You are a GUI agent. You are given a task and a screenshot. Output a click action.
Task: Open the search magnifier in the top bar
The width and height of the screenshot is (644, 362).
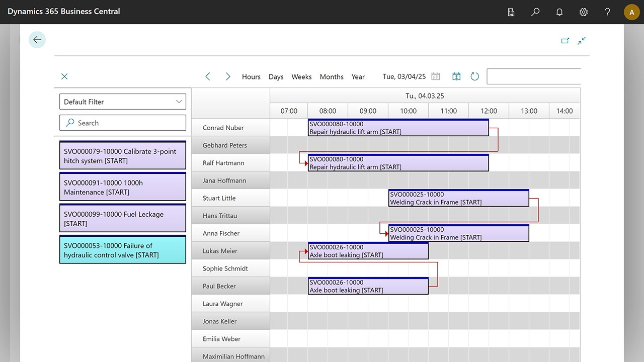(x=535, y=12)
